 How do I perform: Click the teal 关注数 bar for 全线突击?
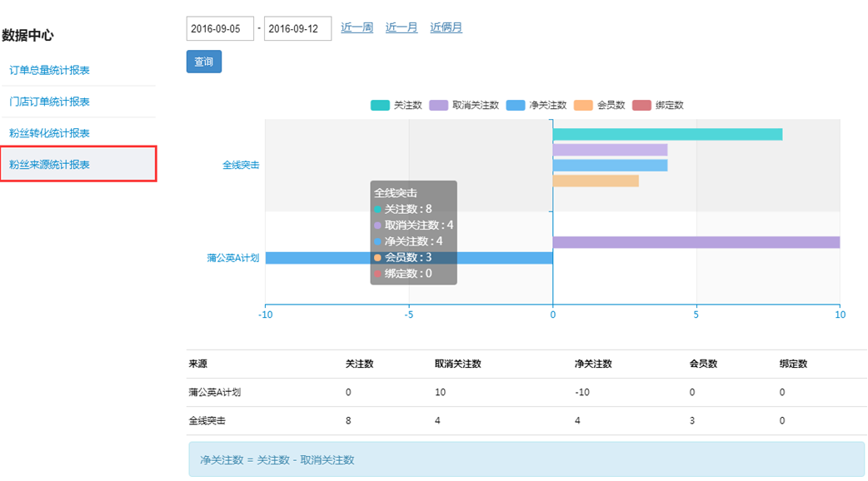666,135
